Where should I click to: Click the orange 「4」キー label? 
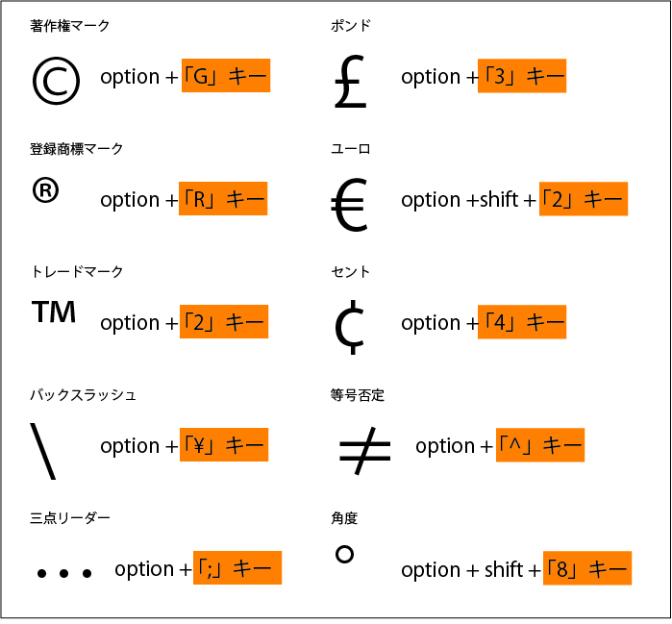(x=522, y=322)
